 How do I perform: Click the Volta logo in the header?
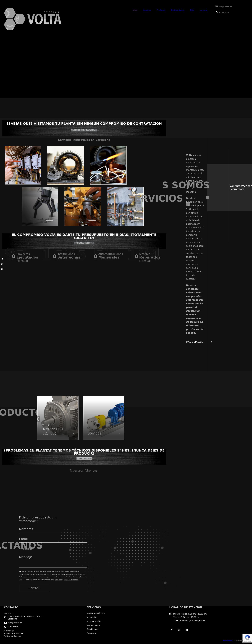click(x=33, y=19)
